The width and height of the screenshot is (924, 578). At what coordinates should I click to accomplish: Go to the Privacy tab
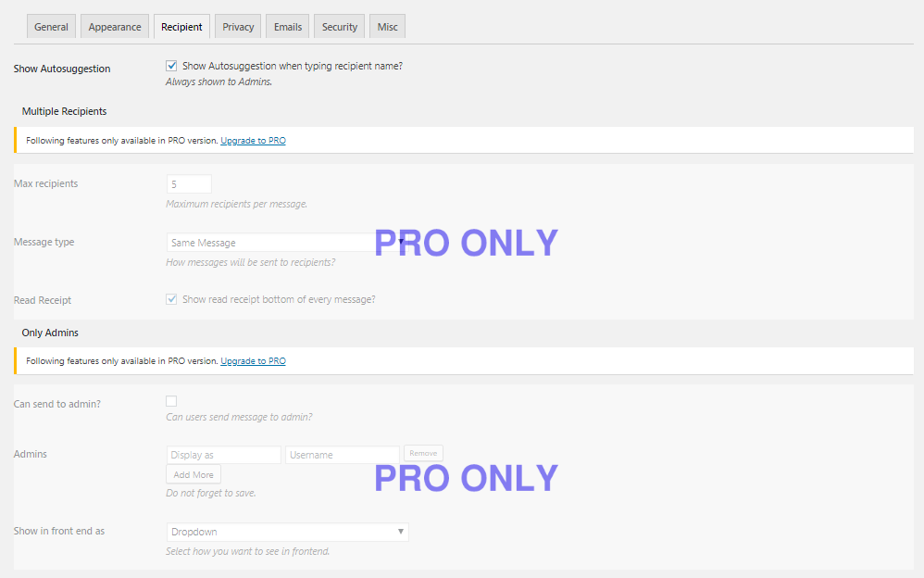tap(238, 27)
